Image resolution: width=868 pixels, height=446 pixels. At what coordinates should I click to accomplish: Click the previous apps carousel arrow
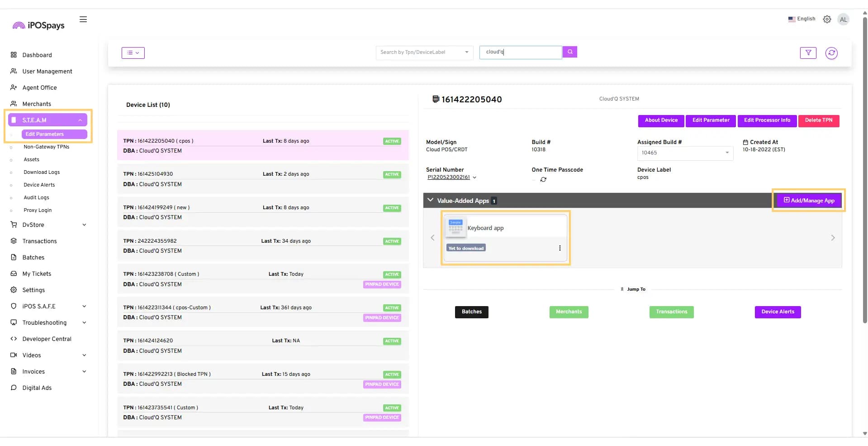(432, 238)
